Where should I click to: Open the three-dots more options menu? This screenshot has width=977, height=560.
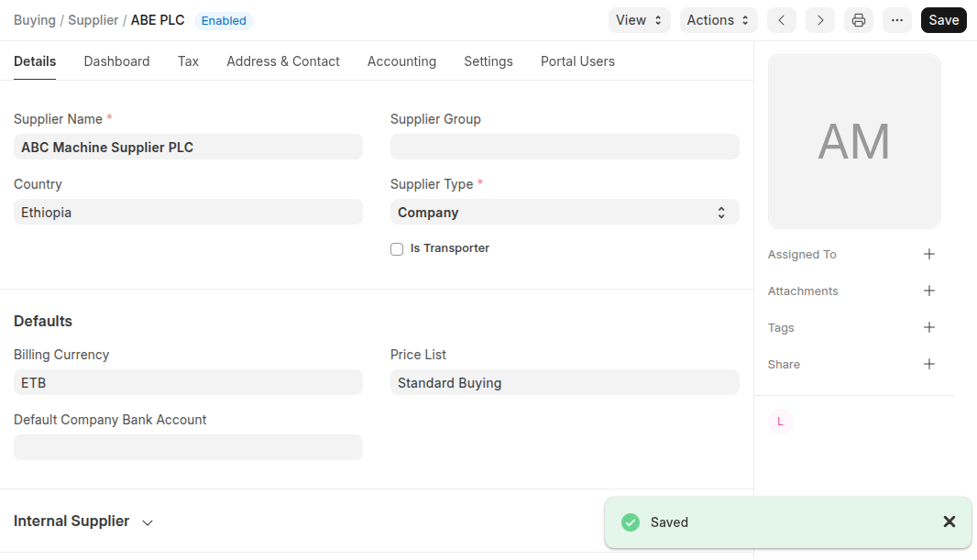tap(897, 20)
